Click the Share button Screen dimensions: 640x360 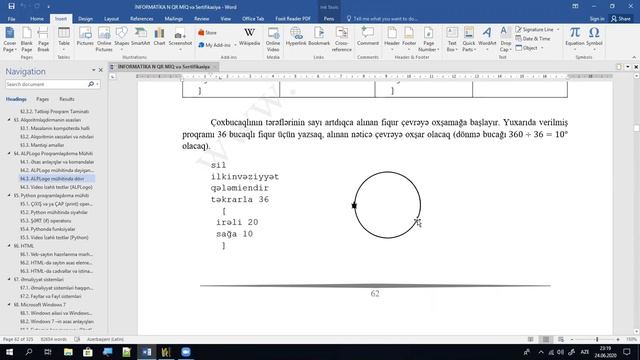tap(621, 19)
